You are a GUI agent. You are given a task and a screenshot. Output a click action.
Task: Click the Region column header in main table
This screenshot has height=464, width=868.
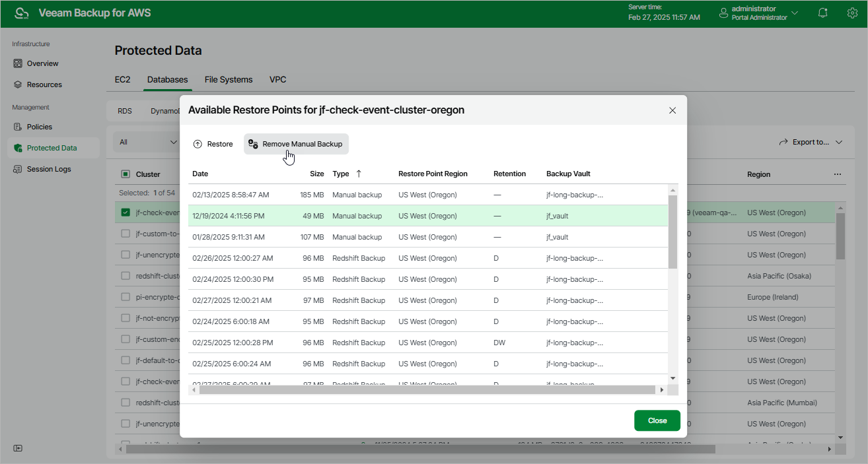[759, 174]
